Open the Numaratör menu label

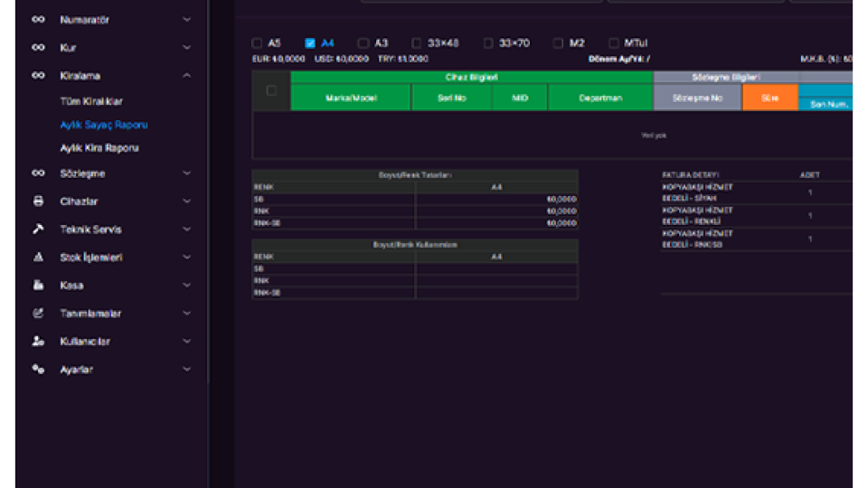point(85,19)
